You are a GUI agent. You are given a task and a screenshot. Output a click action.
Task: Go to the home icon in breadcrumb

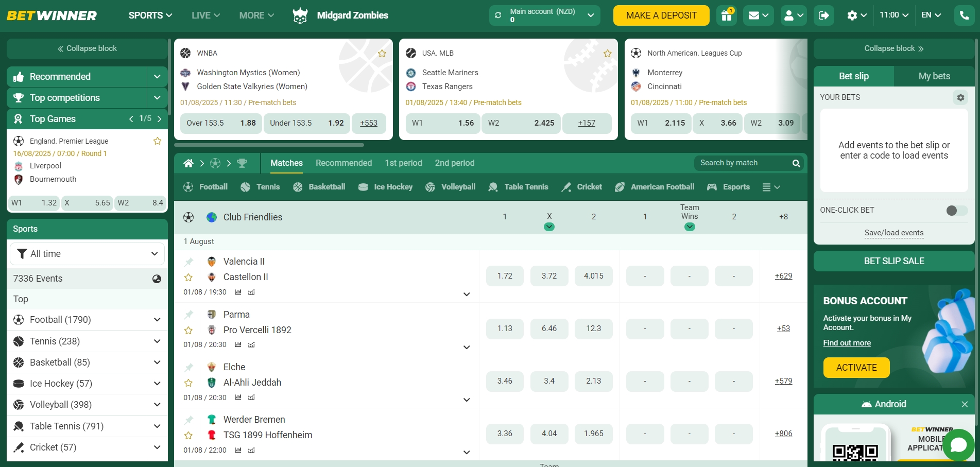pos(188,163)
